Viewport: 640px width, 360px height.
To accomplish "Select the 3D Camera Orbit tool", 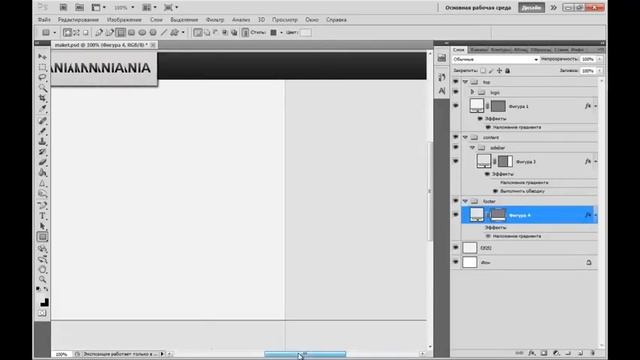I will pyautogui.click(x=42, y=259).
